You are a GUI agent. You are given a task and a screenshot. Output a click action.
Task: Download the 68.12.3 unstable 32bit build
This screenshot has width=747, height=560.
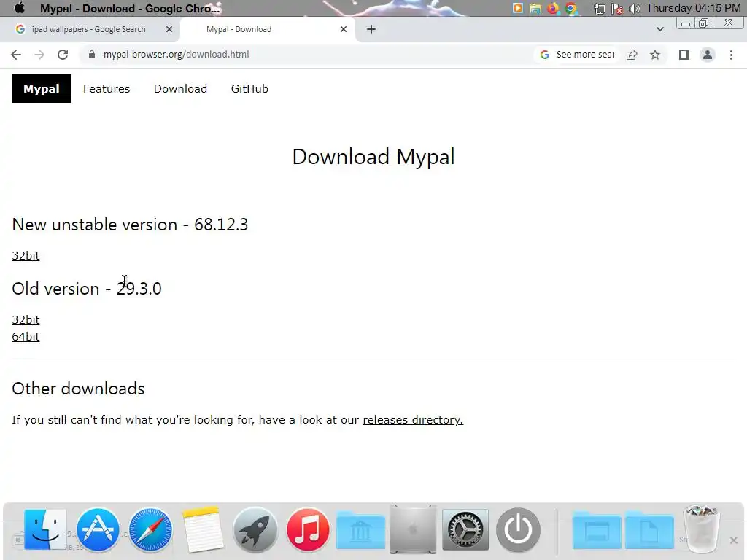[26, 256]
